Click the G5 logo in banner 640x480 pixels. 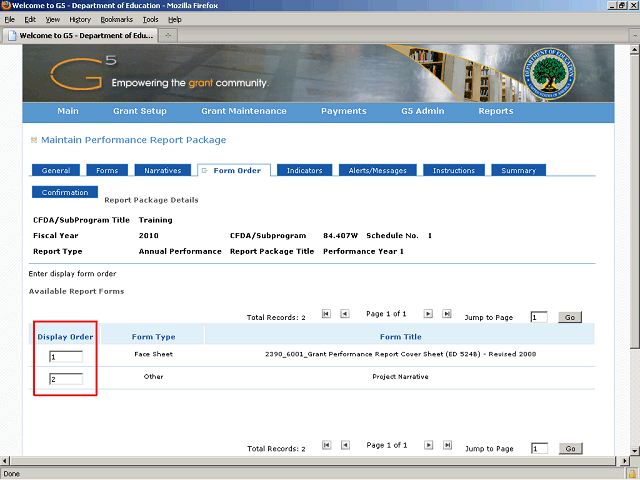83,73
